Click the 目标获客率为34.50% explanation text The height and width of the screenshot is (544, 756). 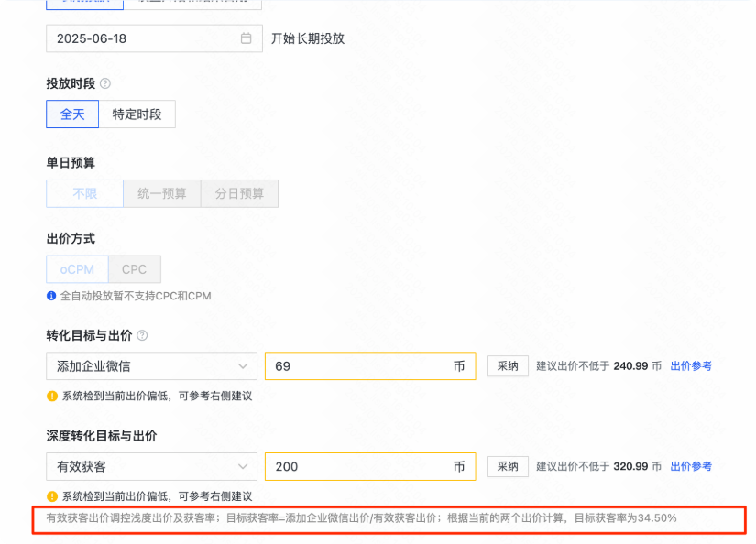pos(362,518)
